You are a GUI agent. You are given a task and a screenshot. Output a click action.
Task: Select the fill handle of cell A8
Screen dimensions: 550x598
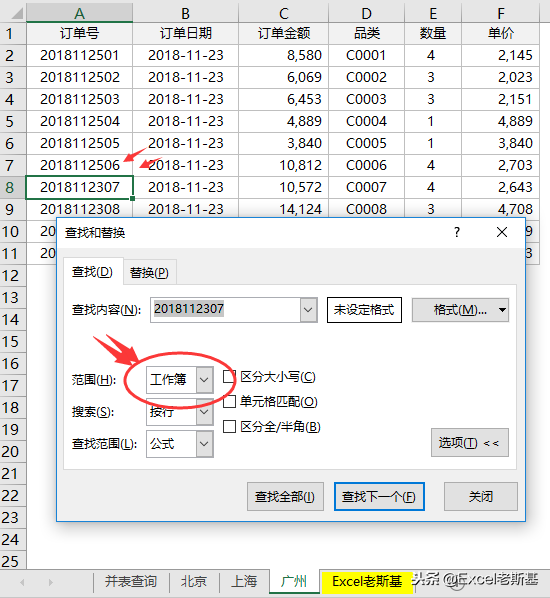[x=132, y=198]
